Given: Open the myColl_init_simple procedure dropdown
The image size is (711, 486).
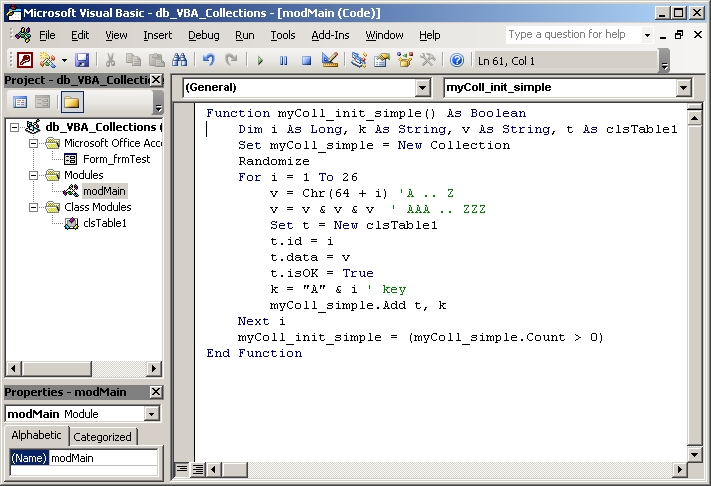Looking at the screenshot, I should 683,87.
